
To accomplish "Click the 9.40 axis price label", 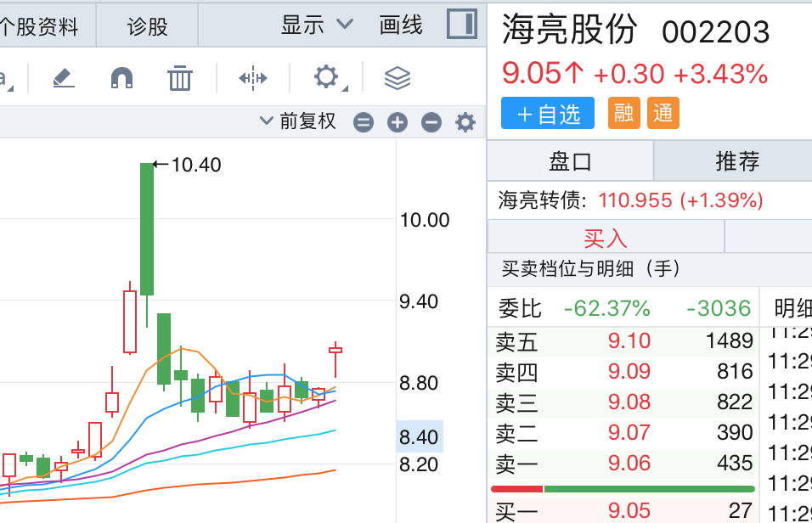I will [x=419, y=301].
